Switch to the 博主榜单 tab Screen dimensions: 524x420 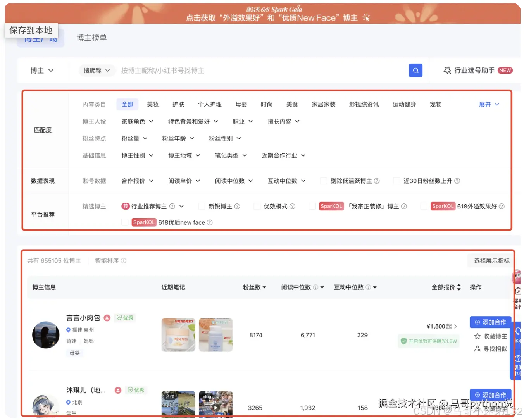pyautogui.click(x=91, y=38)
